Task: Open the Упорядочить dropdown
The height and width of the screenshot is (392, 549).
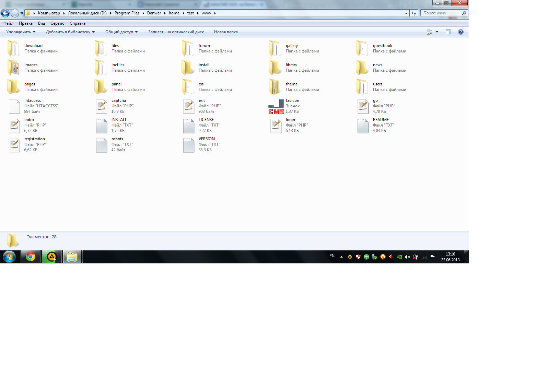Action: [21, 32]
